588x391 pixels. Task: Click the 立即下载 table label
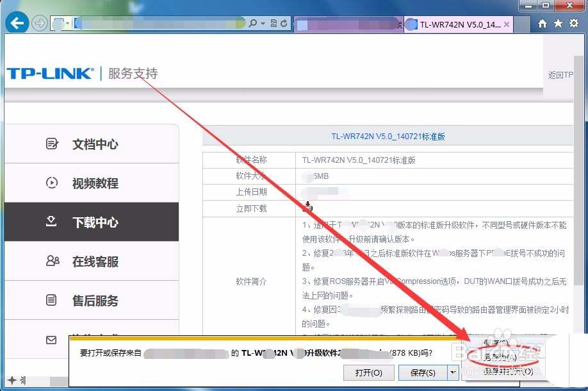[251, 208]
